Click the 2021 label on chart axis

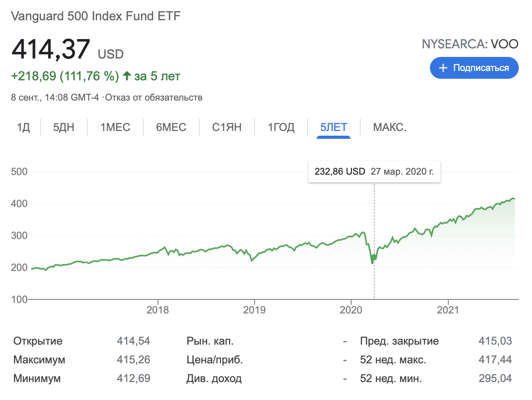[x=448, y=310]
